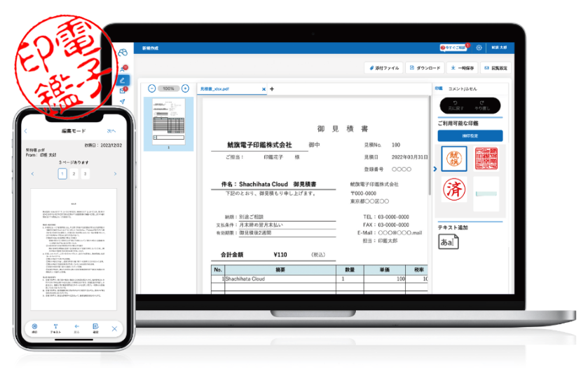Choose the square red company seal

[485, 158]
